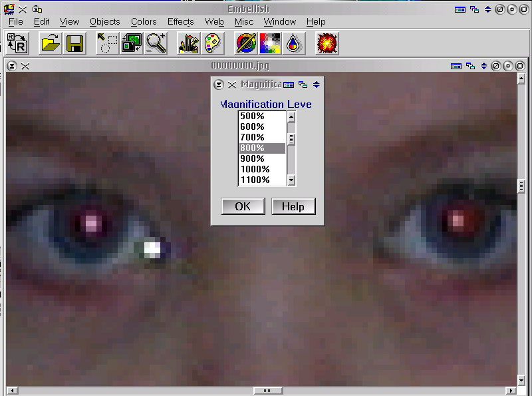Click main window cascade windows icon
This screenshot has width=532, height=396.
[x=474, y=9]
